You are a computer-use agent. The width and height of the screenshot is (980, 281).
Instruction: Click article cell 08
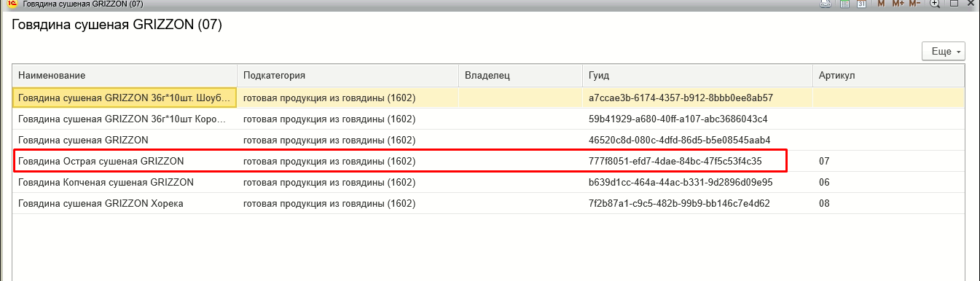[888, 203]
